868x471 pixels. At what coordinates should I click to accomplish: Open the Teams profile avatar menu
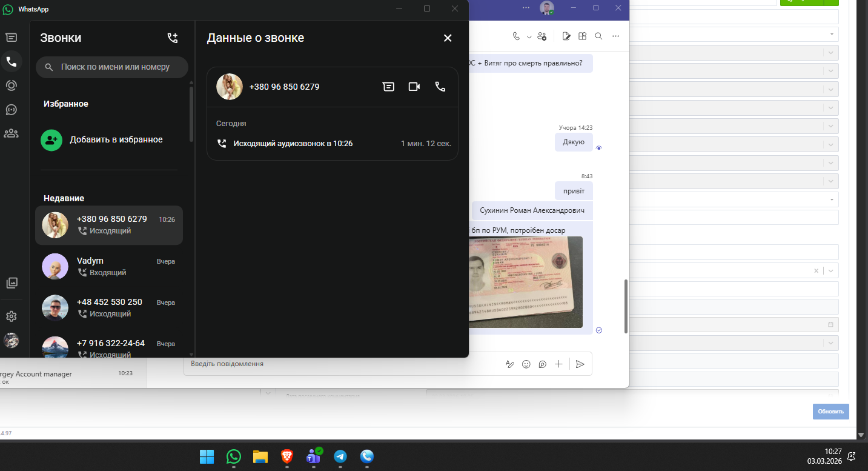(547, 8)
